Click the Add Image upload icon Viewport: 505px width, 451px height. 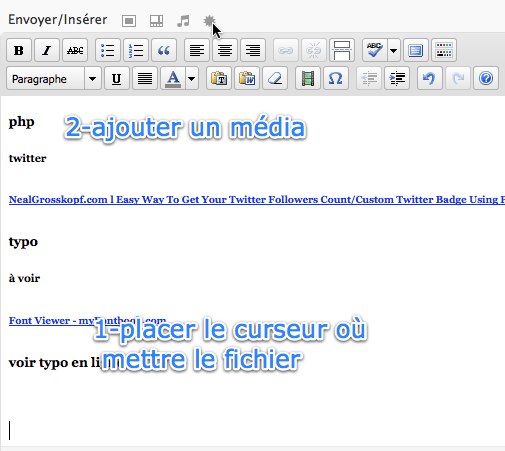pos(129,21)
